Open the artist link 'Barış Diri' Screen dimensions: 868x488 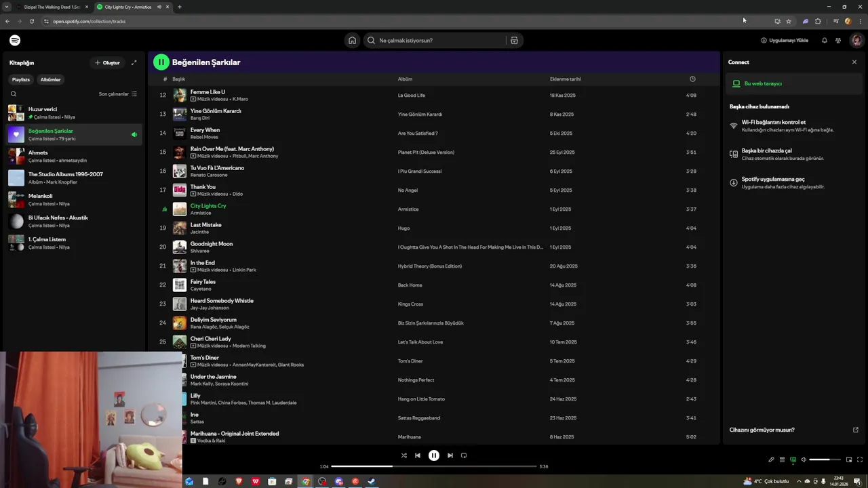pyautogui.click(x=200, y=118)
